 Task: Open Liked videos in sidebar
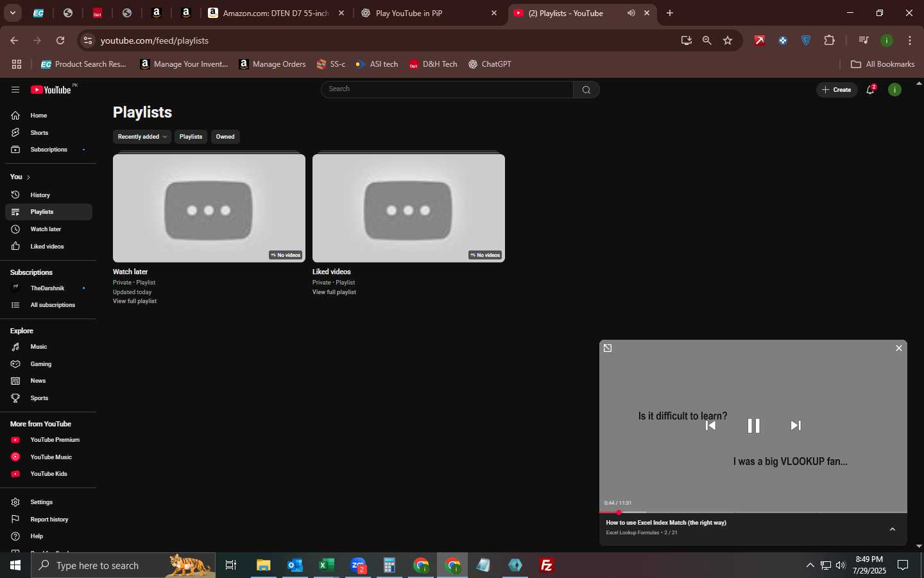[x=49, y=247]
